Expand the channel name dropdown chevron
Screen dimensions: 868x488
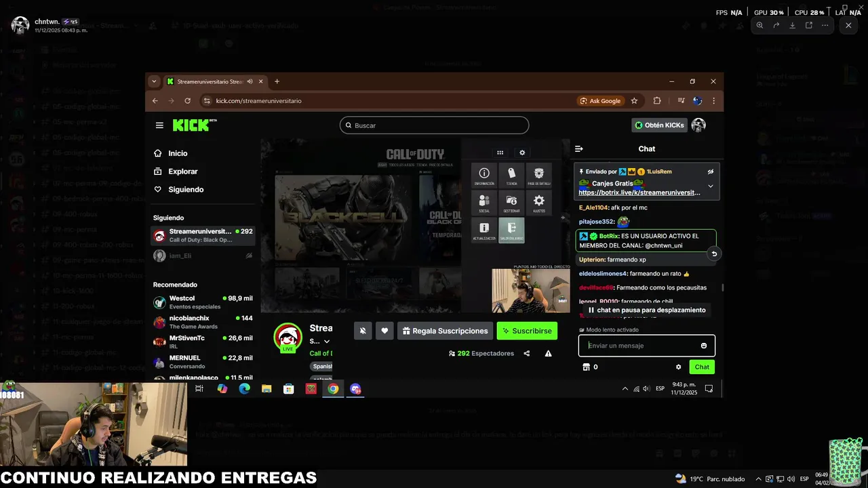pyautogui.click(x=326, y=341)
